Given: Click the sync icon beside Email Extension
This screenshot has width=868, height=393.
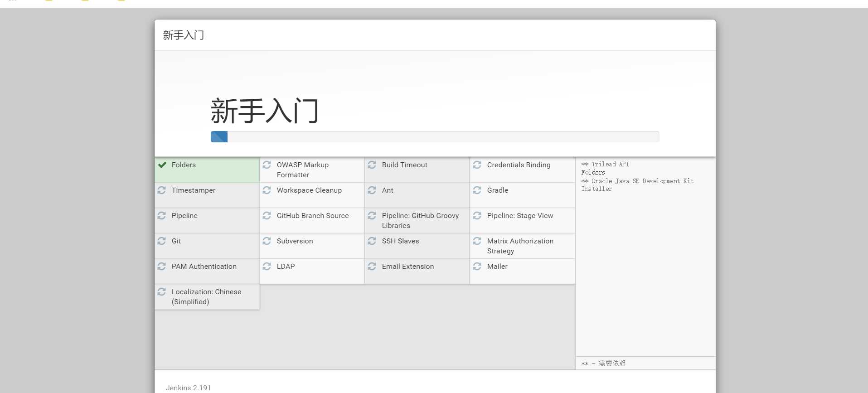Looking at the screenshot, I should pyautogui.click(x=372, y=267).
